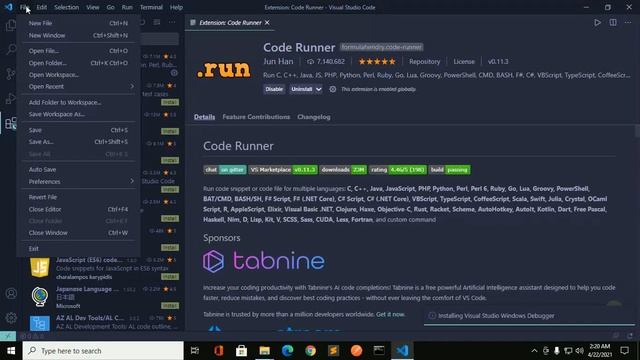Show hidden system tray icons
640x360 pixels.
(534, 351)
